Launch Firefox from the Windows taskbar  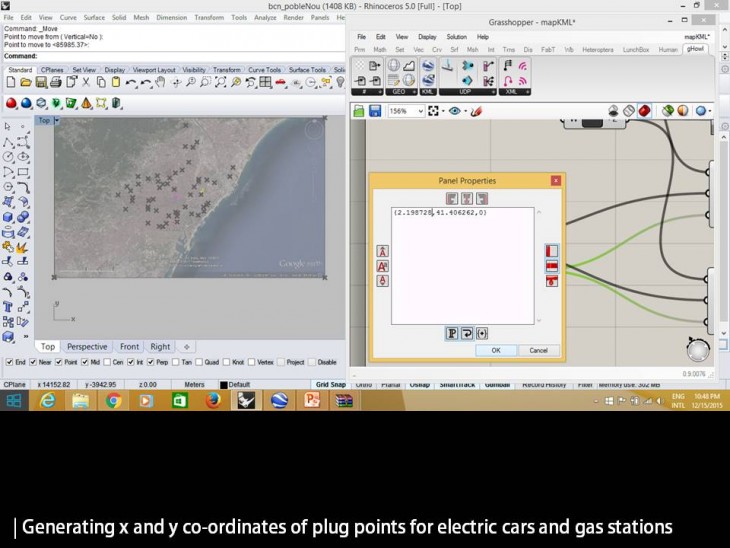tap(212, 401)
